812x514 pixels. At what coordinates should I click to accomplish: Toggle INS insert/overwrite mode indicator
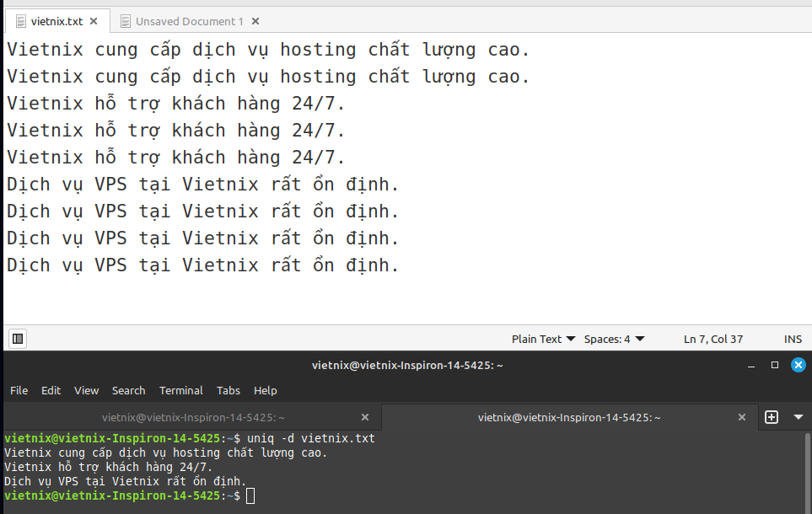793,339
